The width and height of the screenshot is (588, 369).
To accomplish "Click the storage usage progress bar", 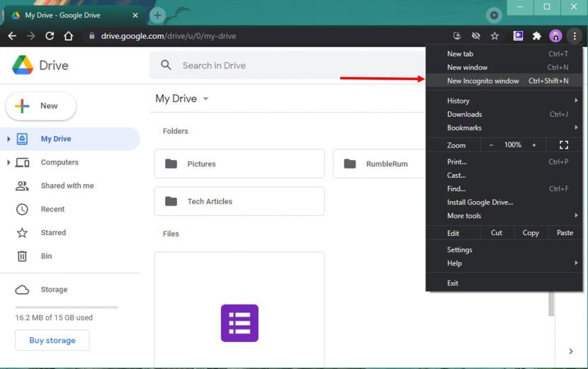I will (67, 307).
